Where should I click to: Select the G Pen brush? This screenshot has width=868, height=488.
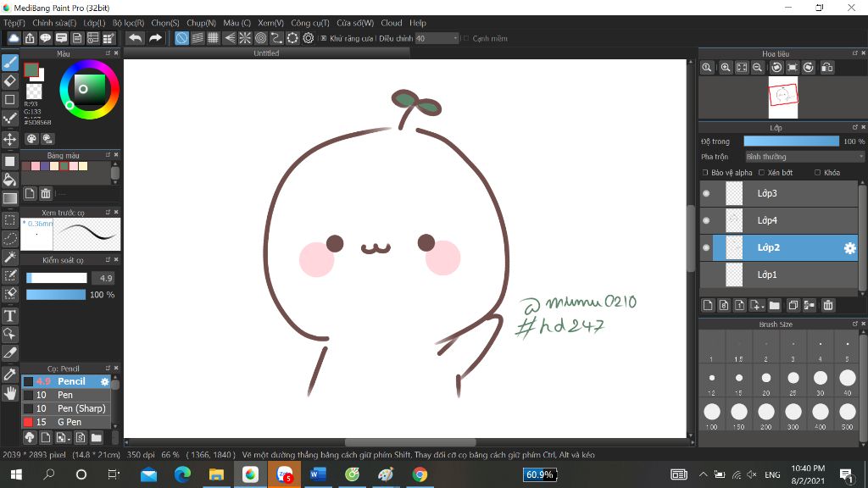click(x=66, y=422)
